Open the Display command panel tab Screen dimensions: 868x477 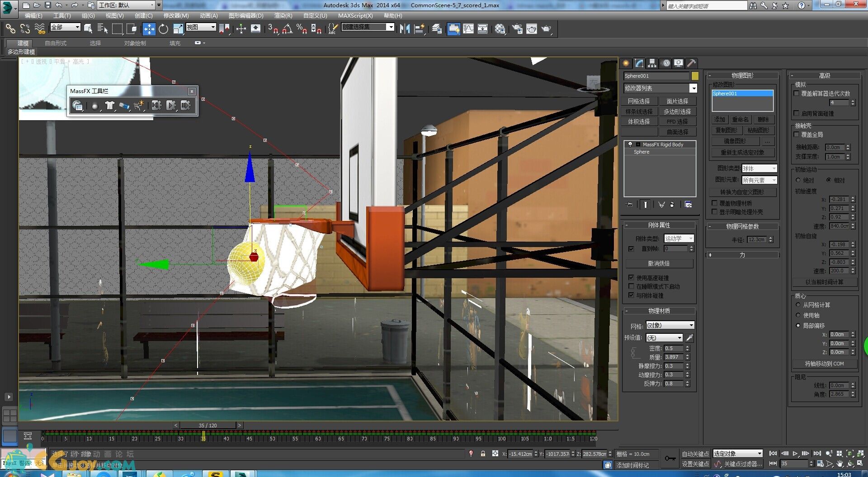[x=679, y=63]
